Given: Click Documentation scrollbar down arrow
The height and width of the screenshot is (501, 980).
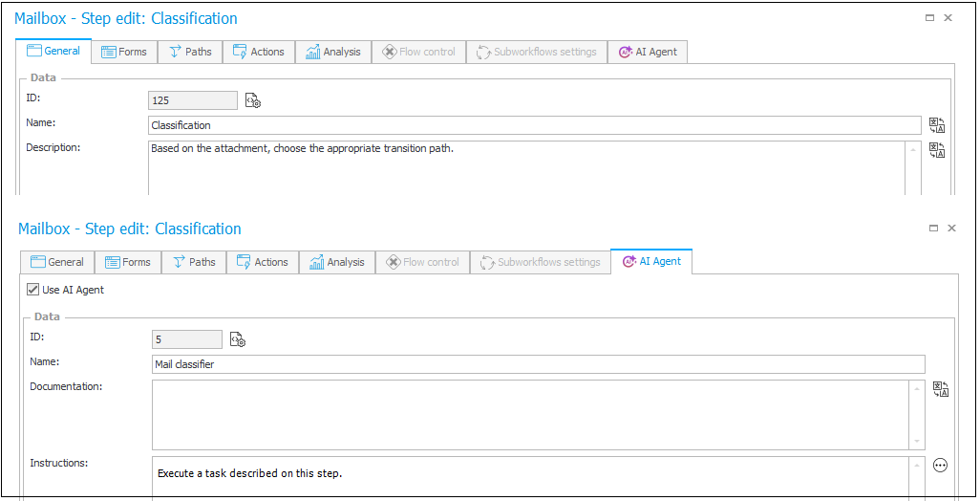Looking at the screenshot, I should pyautogui.click(x=917, y=441).
